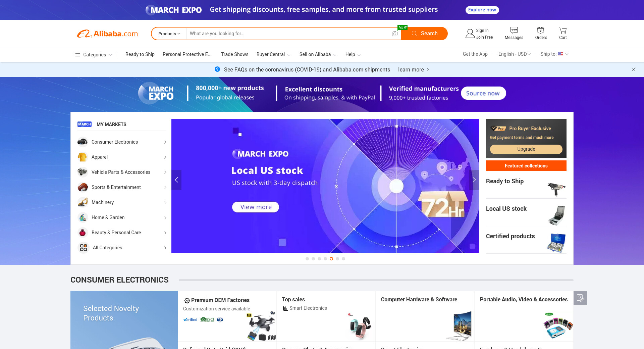Select the first carousel indicator dot
The width and height of the screenshot is (644, 349).
point(307,259)
